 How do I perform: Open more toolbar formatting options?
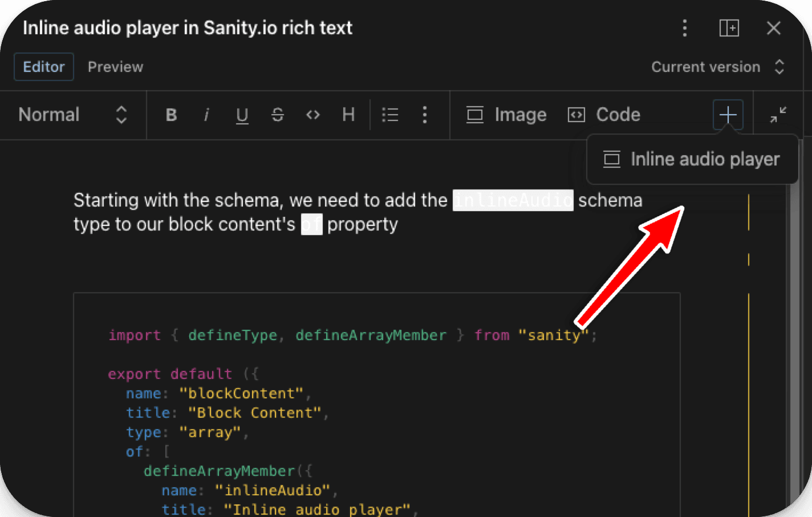425,115
